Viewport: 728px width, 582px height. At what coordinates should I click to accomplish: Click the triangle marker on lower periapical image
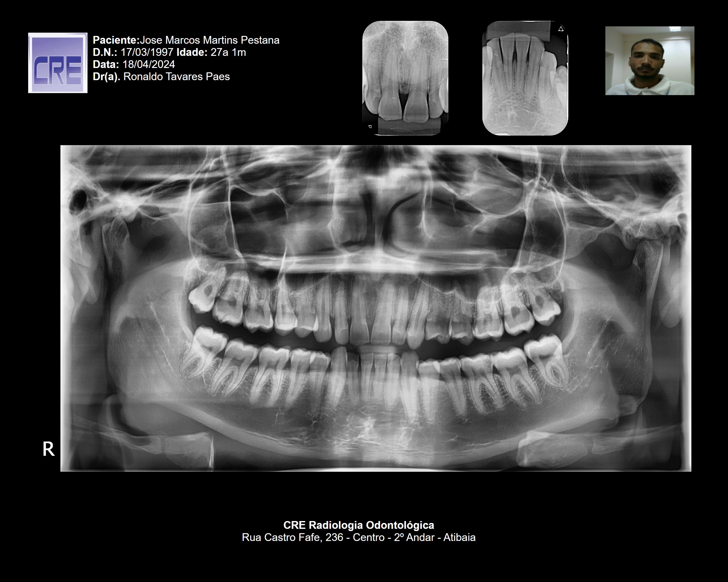(x=561, y=29)
